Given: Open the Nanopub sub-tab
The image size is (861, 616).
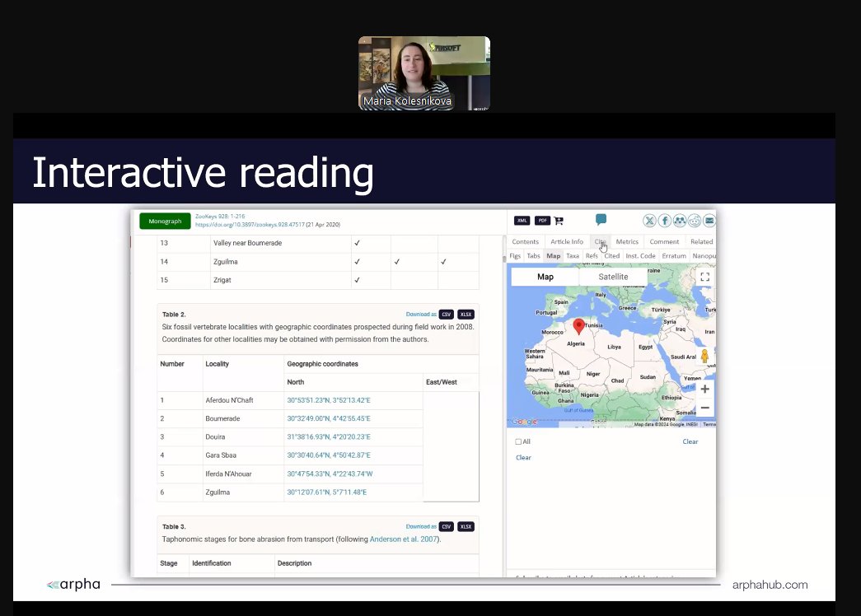Looking at the screenshot, I should point(704,256).
